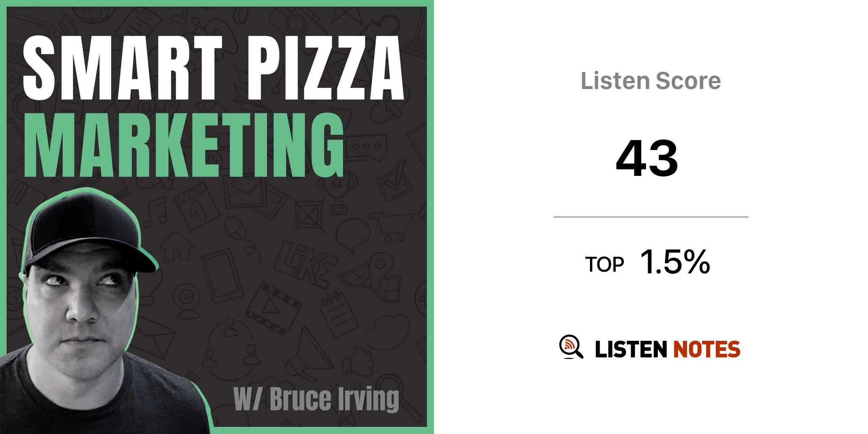Click the green "MARKETING" title word
868x434 pixels.
pos(184,145)
